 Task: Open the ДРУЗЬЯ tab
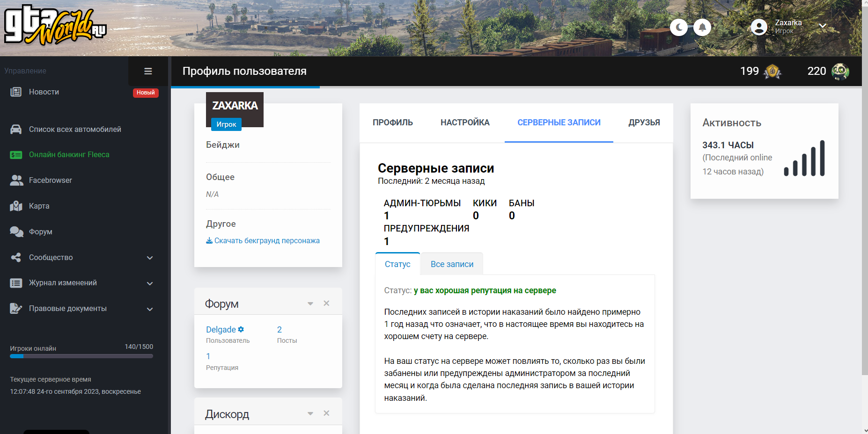click(644, 123)
